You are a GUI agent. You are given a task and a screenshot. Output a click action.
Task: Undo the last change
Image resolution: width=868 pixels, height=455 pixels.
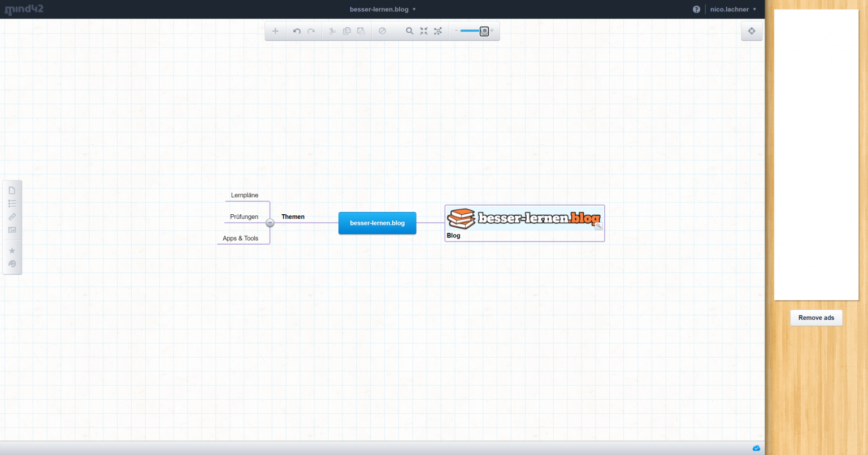click(297, 31)
